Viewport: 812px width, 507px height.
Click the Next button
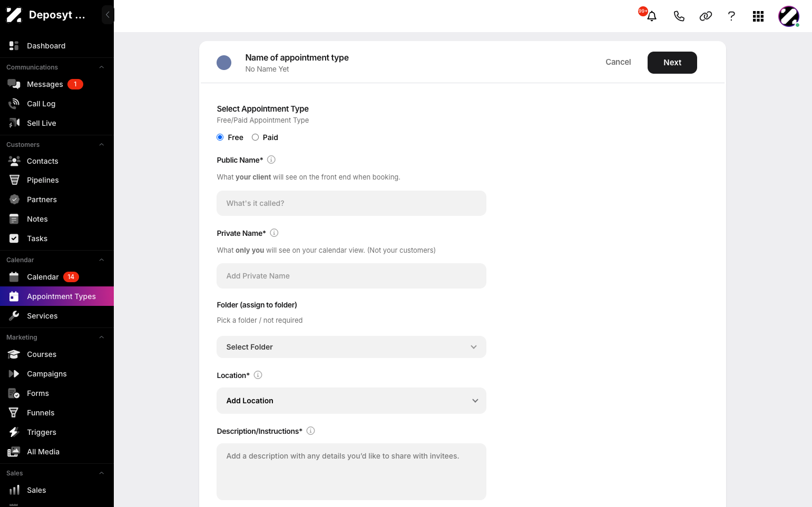(x=672, y=63)
